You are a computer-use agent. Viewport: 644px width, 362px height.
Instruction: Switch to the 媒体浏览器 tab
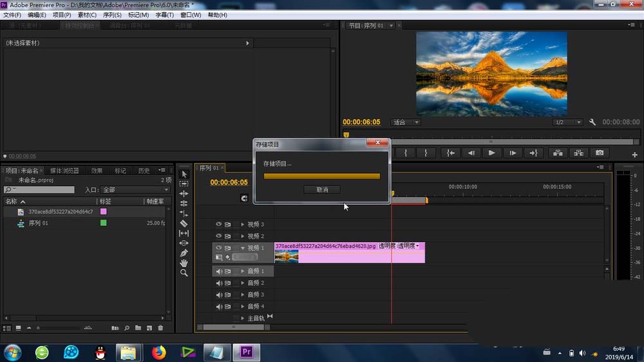[64, 171]
